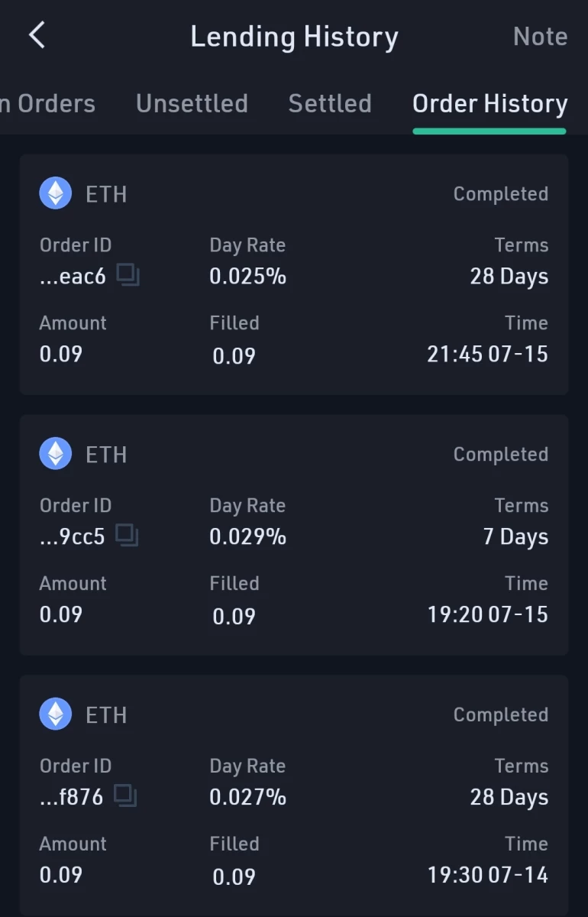Copy order ID ending in 9cc5

[x=127, y=536]
